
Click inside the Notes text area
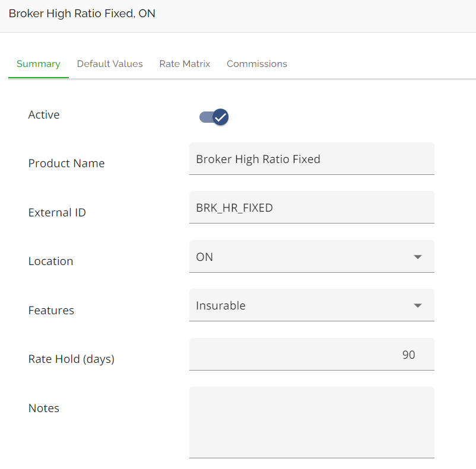(x=312, y=422)
